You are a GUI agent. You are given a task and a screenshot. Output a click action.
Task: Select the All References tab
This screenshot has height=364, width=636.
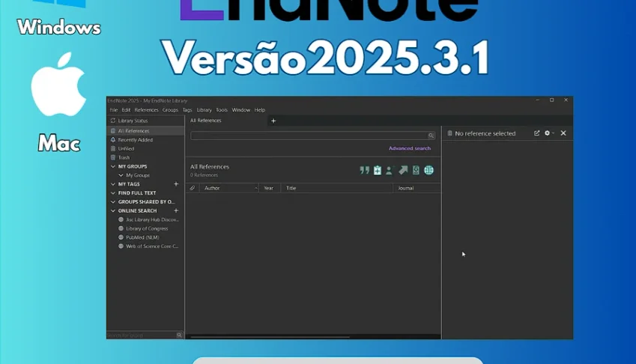coord(206,121)
